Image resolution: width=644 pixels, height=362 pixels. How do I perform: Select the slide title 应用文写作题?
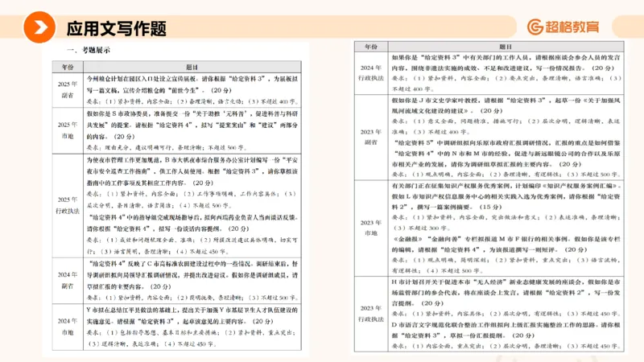(x=116, y=28)
